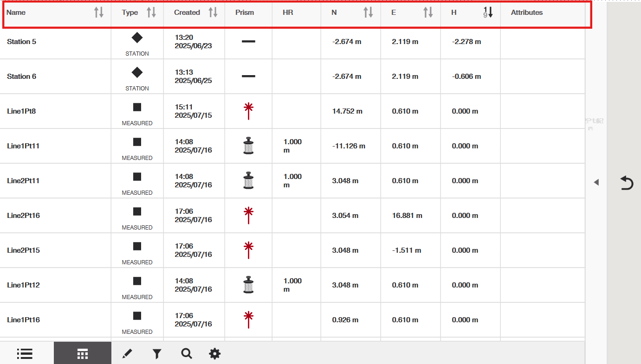This screenshot has width=641, height=364.
Task: Click the red laser icon for Line1Pt8
Action: [x=248, y=111]
